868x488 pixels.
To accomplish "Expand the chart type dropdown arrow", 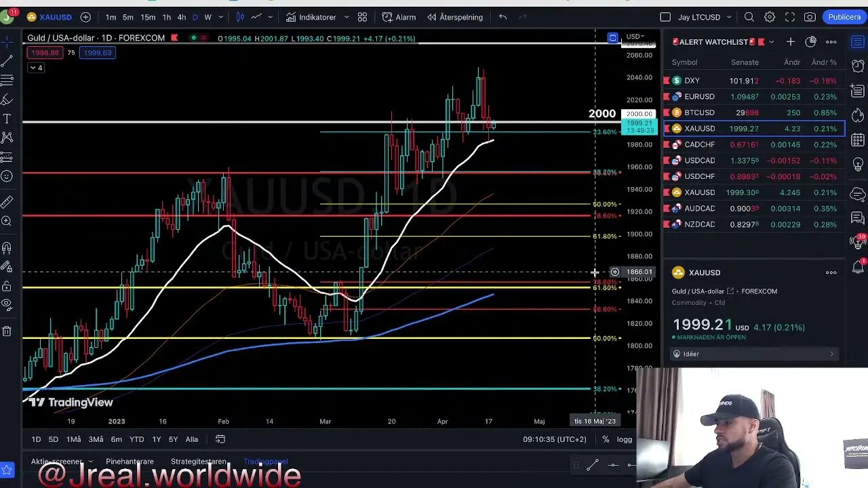I will tap(270, 17).
